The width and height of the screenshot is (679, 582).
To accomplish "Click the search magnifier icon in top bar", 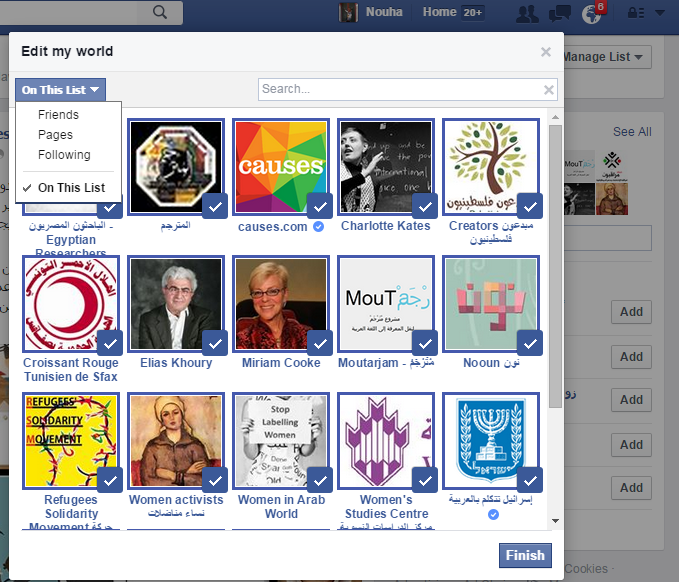I will coord(160,12).
